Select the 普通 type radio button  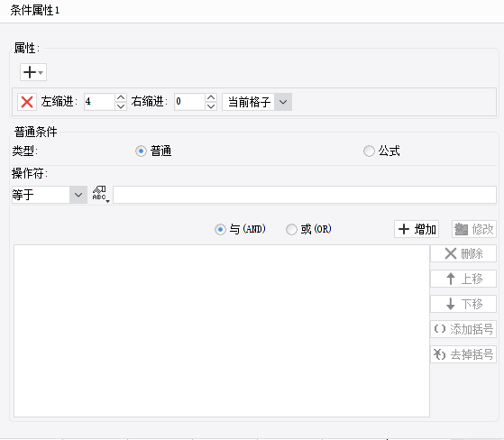141,151
